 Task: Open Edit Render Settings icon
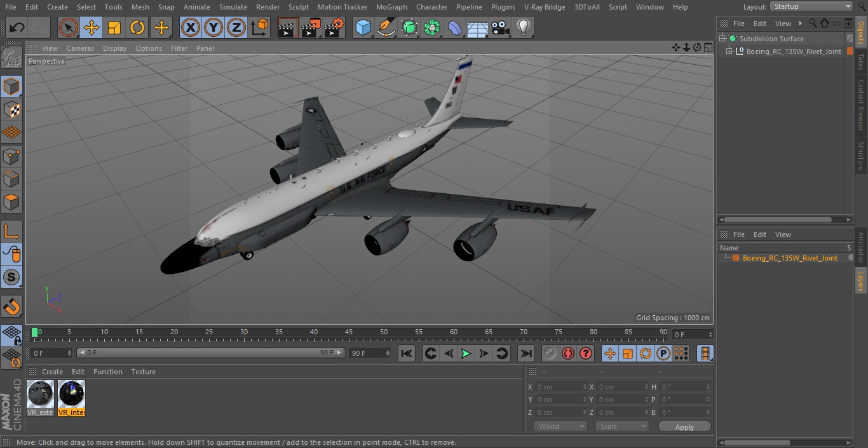tap(334, 27)
